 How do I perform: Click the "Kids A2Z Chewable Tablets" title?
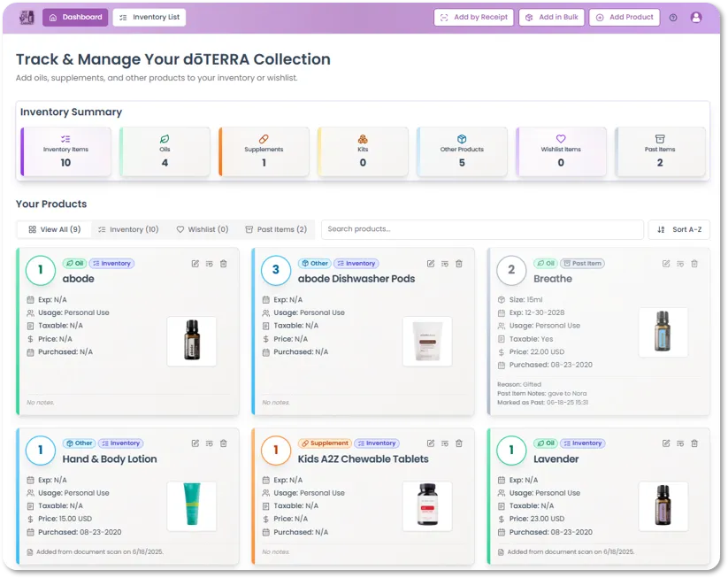(x=363, y=459)
